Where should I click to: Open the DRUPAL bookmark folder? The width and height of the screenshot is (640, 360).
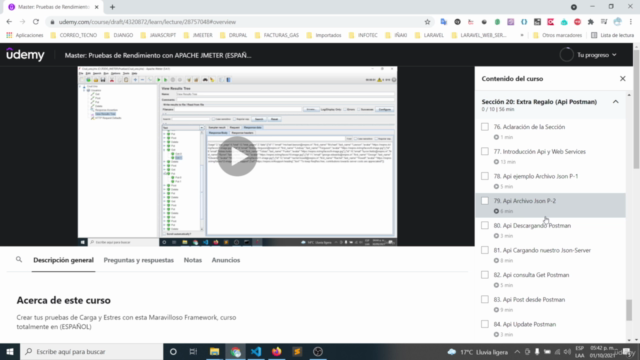click(x=233, y=35)
